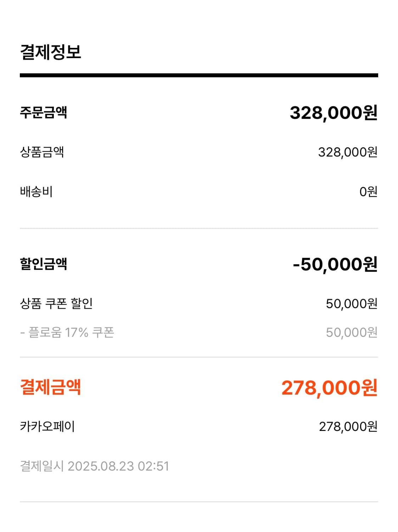
Task: Select the 카카오페이 payment method
Action: pos(47,426)
